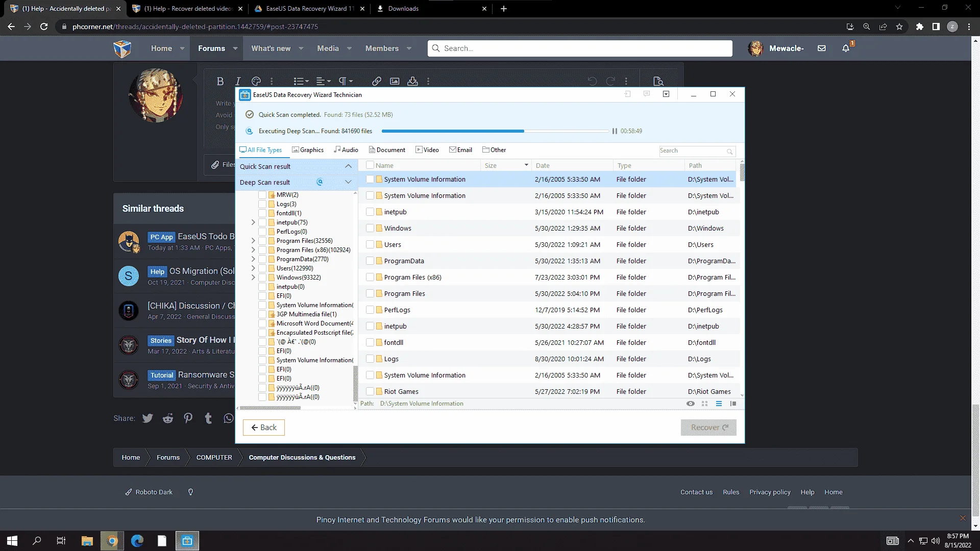Click the Recover button
The width and height of the screenshot is (980, 551).
click(x=708, y=428)
